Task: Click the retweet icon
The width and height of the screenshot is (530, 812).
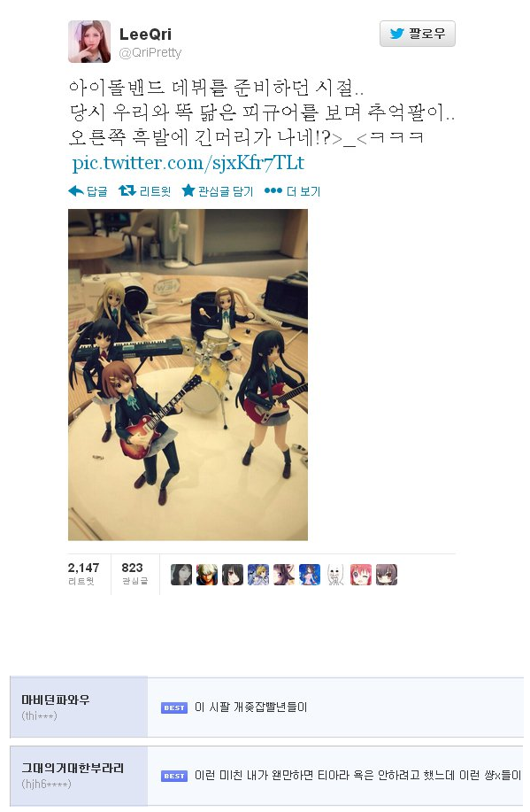Action: point(127,190)
